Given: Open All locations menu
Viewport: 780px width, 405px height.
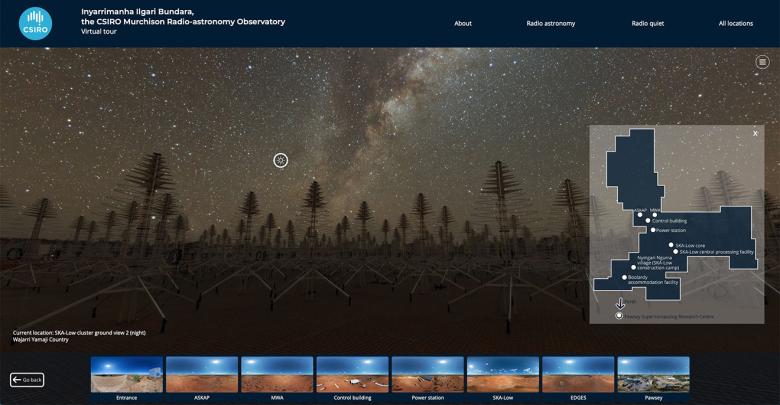Looking at the screenshot, I should click(736, 23).
